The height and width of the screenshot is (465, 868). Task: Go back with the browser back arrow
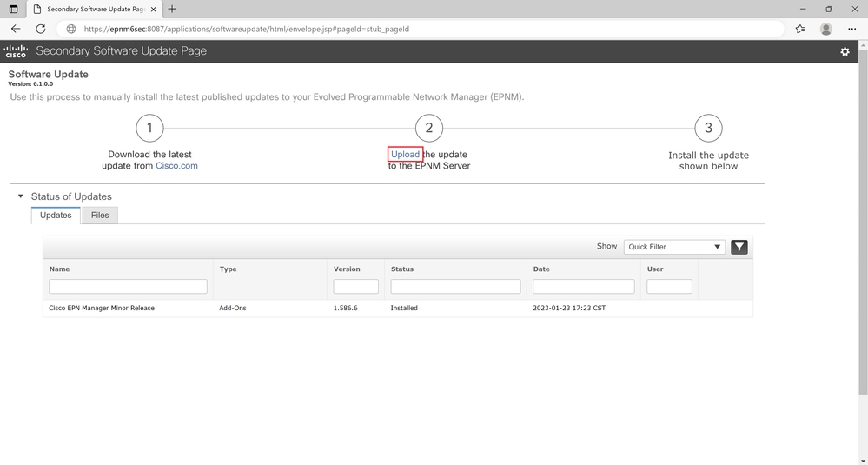click(16, 29)
